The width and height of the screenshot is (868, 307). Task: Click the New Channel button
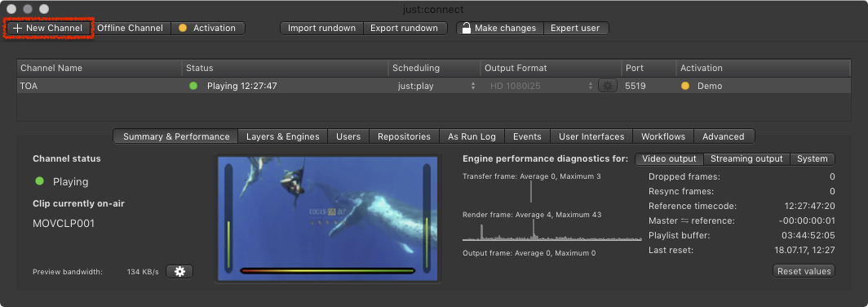48,28
